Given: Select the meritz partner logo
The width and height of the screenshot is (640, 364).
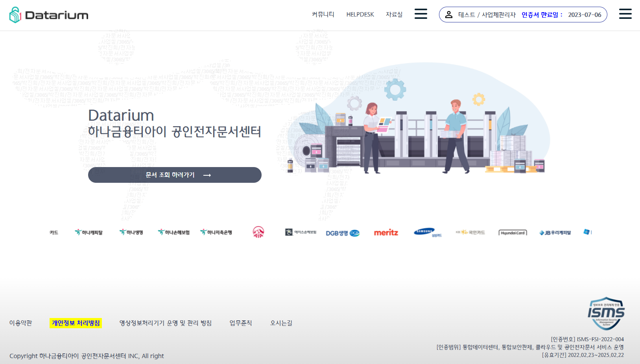Looking at the screenshot, I should (x=385, y=233).
